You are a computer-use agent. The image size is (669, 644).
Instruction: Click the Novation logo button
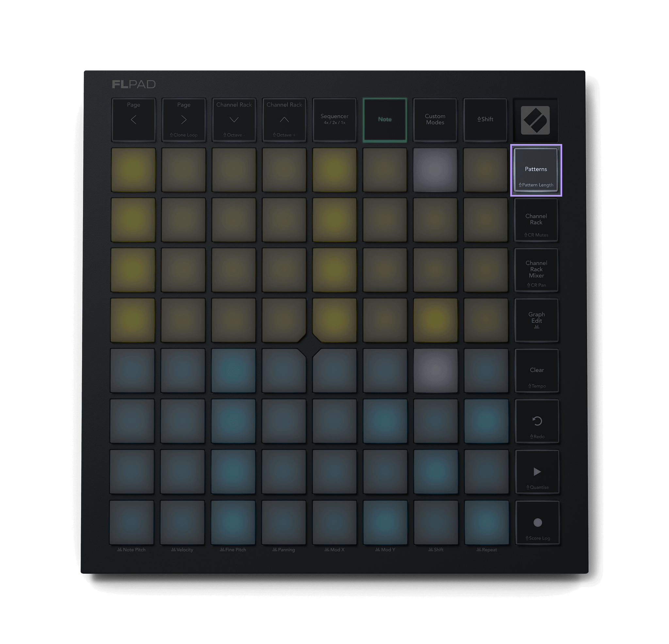(x=535, y=120)
